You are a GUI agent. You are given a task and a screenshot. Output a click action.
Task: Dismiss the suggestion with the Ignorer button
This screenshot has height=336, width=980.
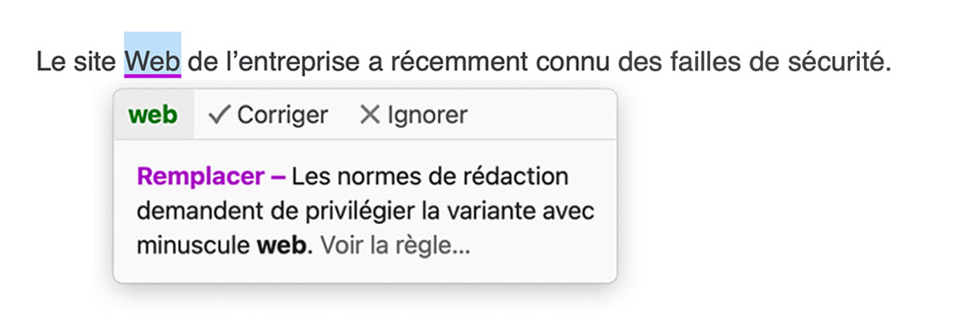(413, 115)
